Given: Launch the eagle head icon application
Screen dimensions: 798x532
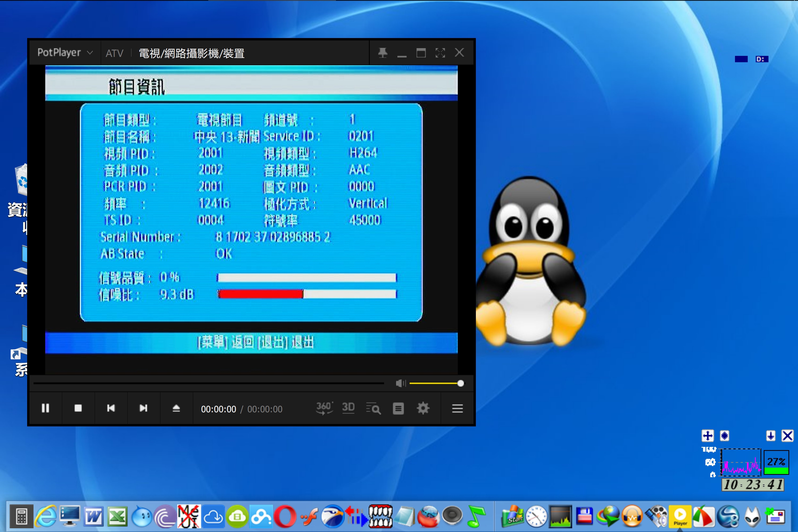Looking at the screenshot, I should pos(333,516).
